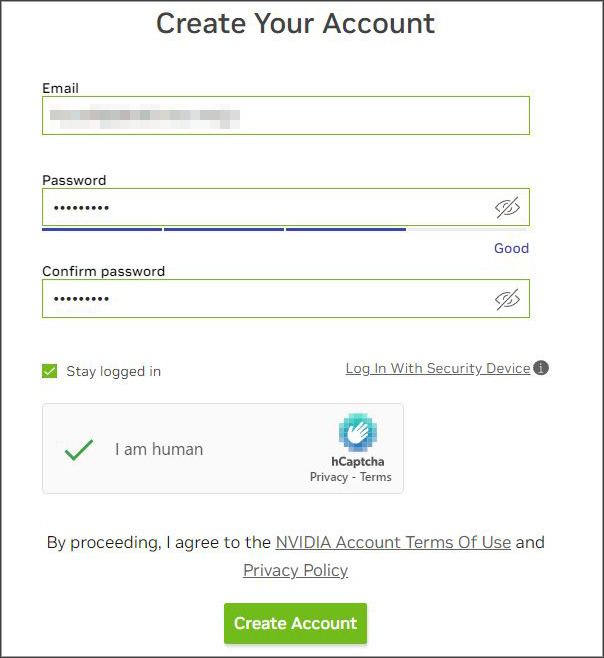
Task: Open the hCaptcha Terms link
Action: [376, 477]
